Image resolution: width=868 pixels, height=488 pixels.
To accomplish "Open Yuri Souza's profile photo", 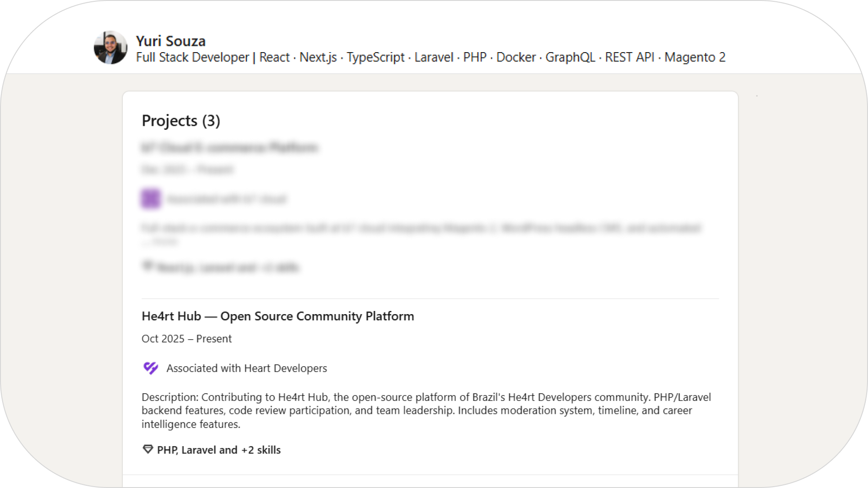I will (x=110, y=48).
